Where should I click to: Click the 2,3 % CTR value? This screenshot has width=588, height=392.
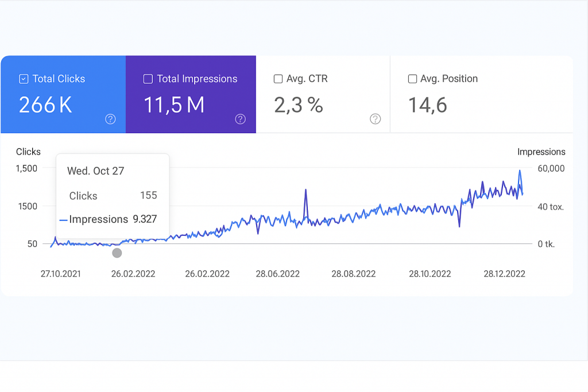[299, 105]
